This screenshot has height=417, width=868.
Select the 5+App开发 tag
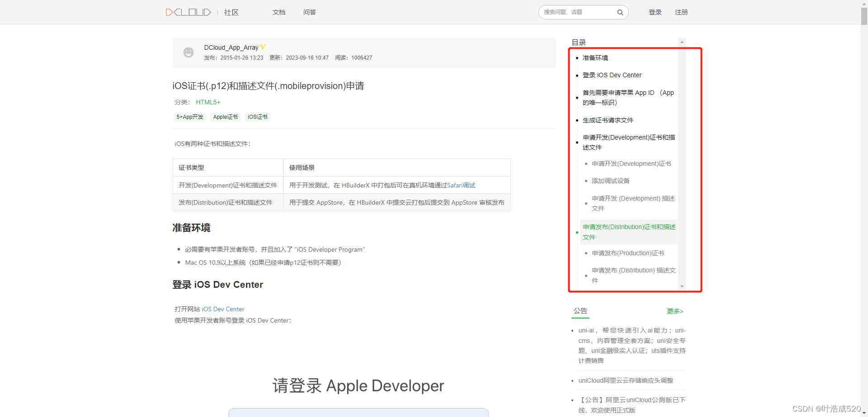pyautogui.click(x=190, y=117)
